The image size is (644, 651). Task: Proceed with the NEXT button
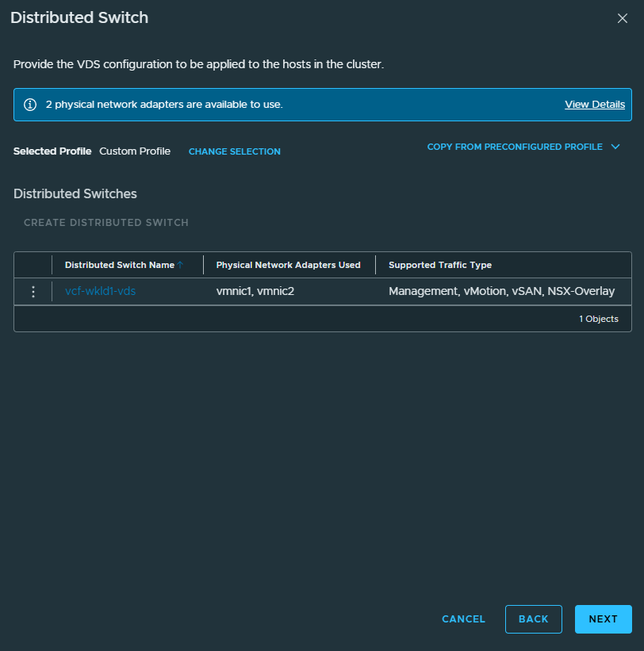point(604,619)
